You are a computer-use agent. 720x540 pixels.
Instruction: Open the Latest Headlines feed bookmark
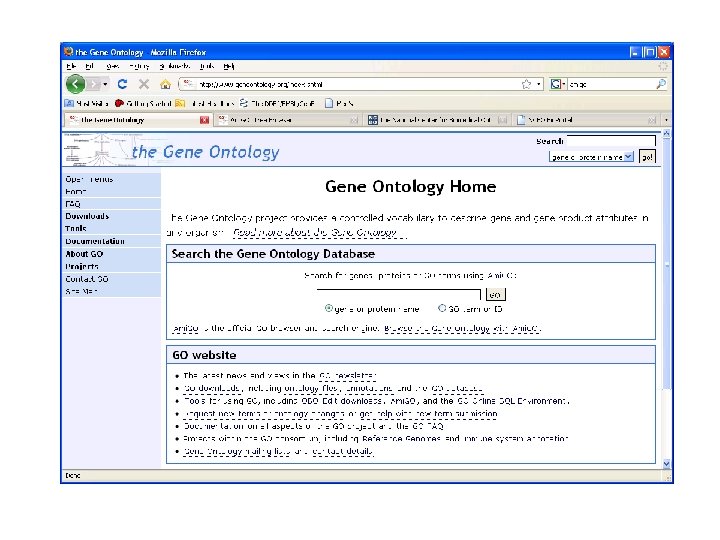click(x=205, y=103)
